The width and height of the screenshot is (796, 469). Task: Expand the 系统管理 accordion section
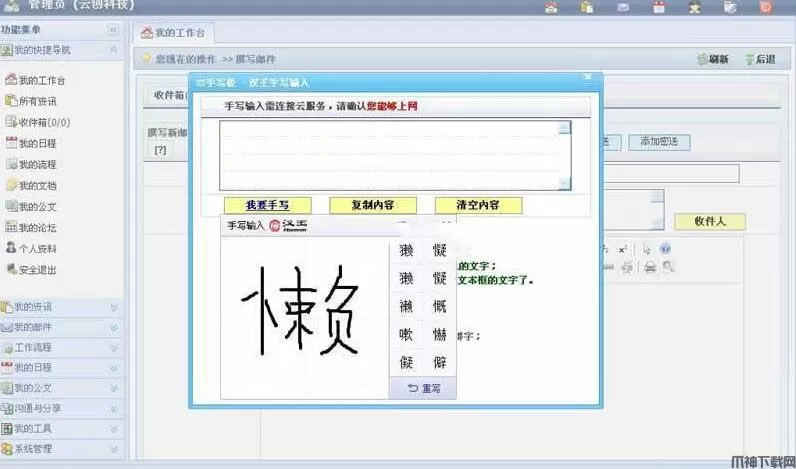(61, 449)
